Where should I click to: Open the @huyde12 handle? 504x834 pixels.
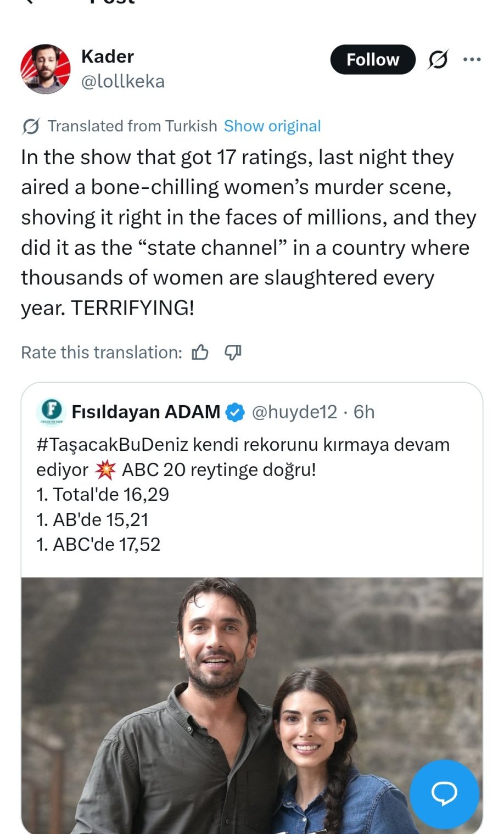294,412
